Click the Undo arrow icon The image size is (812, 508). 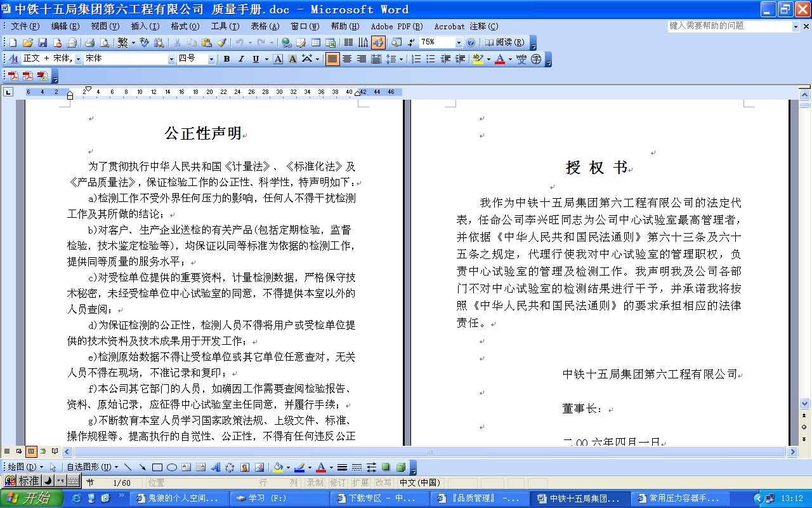[239, 43]
